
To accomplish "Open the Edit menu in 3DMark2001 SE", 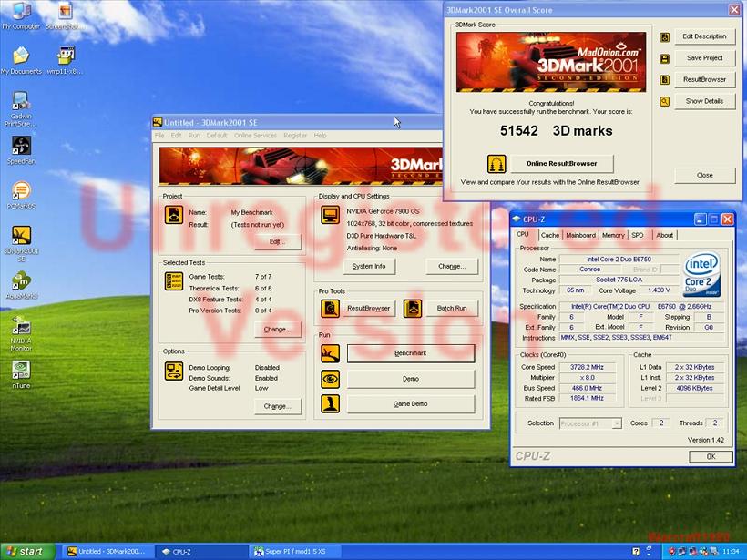I will pos(176,136).
